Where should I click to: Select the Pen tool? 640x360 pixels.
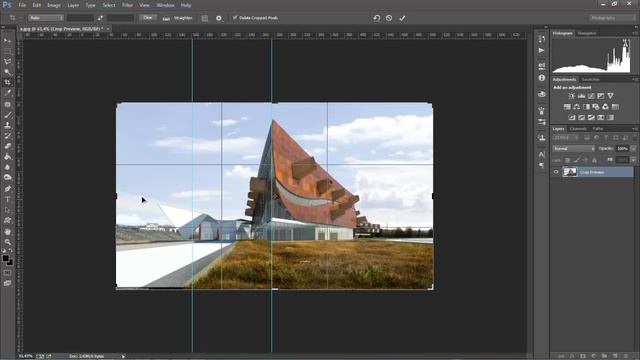7,189
